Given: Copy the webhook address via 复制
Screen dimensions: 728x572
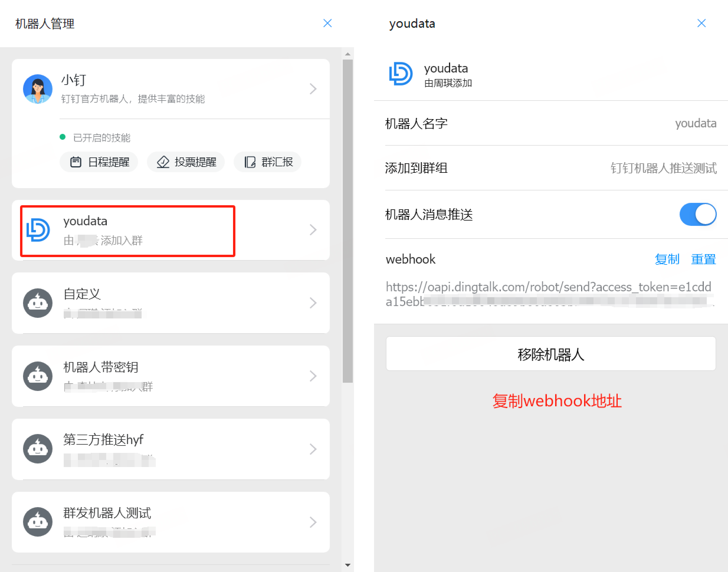Looking at the screenshot, I should [x=667, y=259].
